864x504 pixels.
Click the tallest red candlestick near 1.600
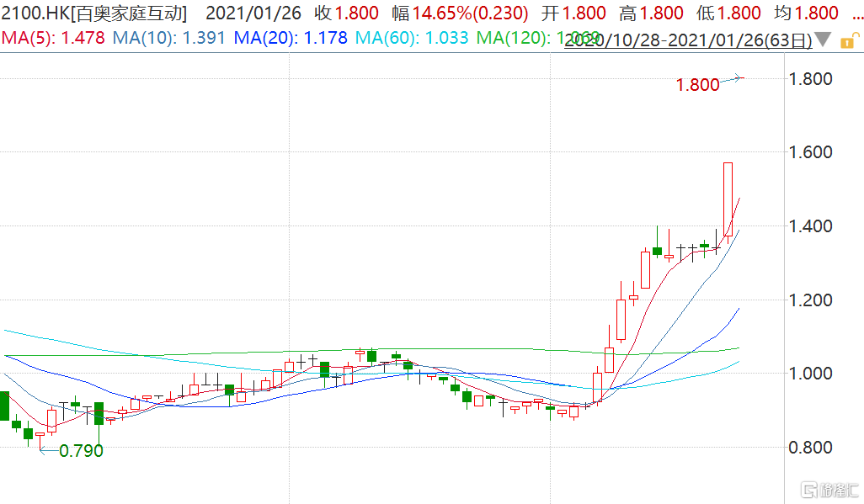(x=728, y=202)
